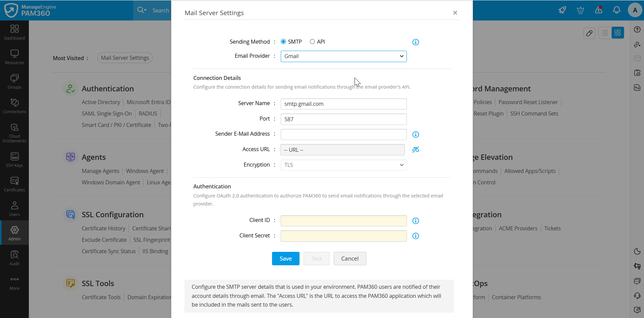Click the PAM360 logo
The height and width of the screenshot is (318, 644).
coord(30,10)
